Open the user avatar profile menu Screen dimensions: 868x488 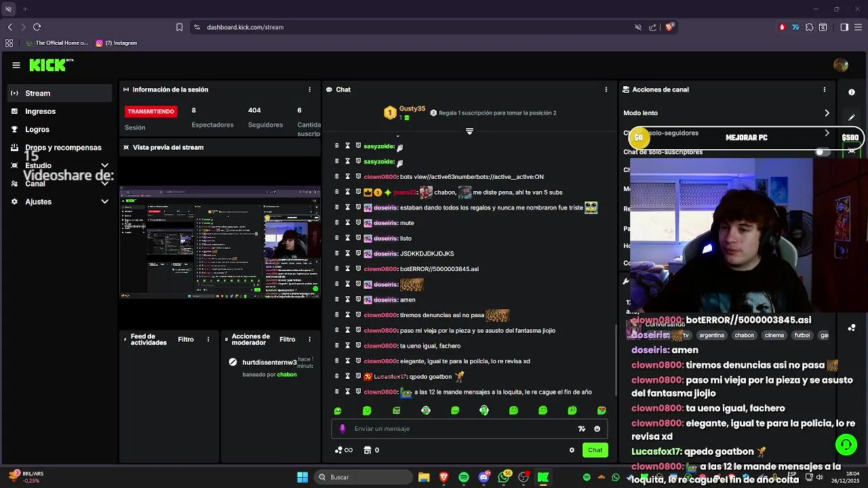click(841, 65)
